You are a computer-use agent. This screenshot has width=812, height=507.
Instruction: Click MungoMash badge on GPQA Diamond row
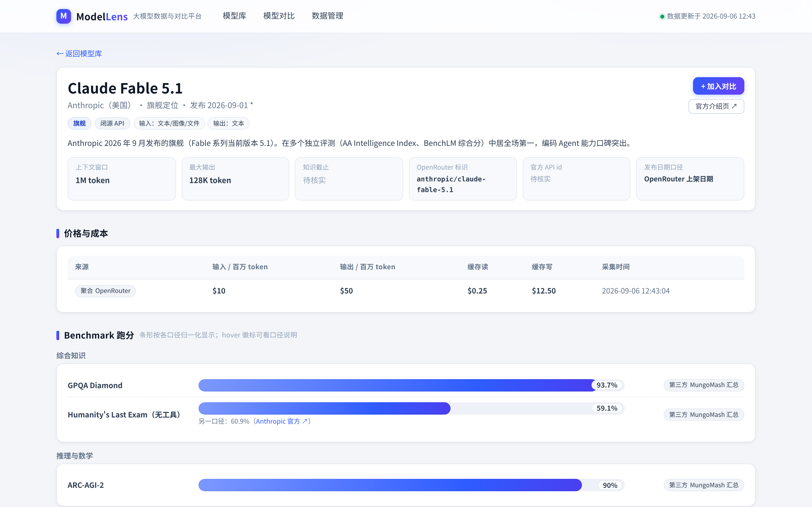point(704,385)
